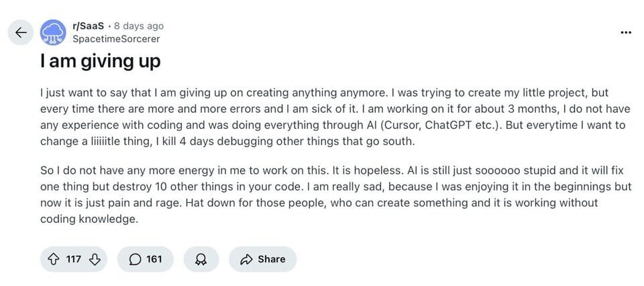Visit the r/SaaS subreddit link

(x=87, y=26)
